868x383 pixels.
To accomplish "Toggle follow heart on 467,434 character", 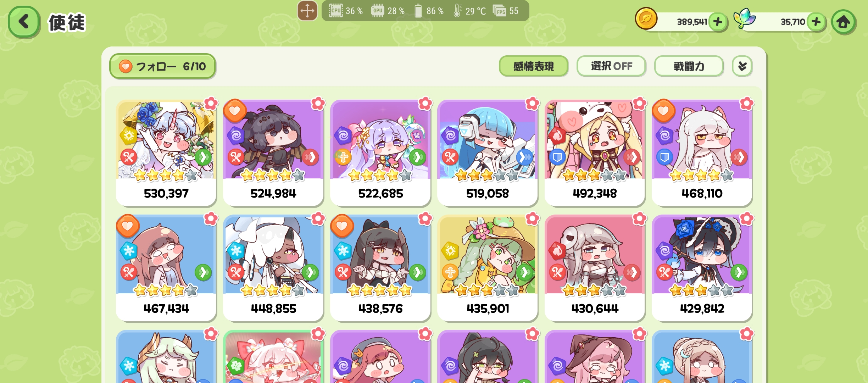I will click(128, 226).
